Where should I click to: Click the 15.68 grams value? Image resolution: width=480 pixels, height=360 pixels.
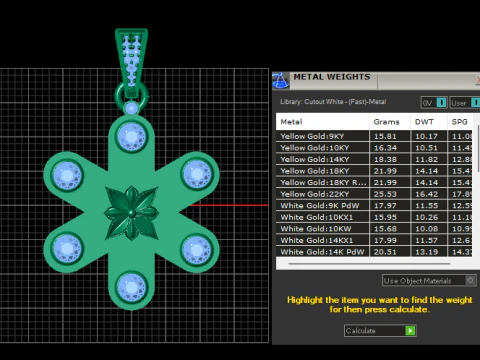(x=385, y=229)
